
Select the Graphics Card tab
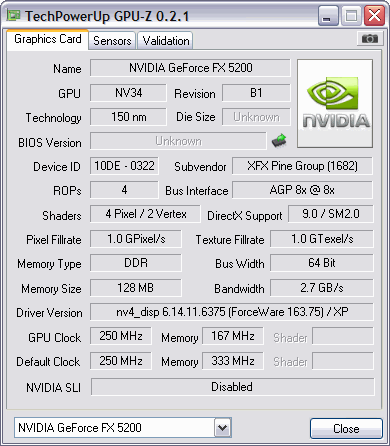point(48,39)
